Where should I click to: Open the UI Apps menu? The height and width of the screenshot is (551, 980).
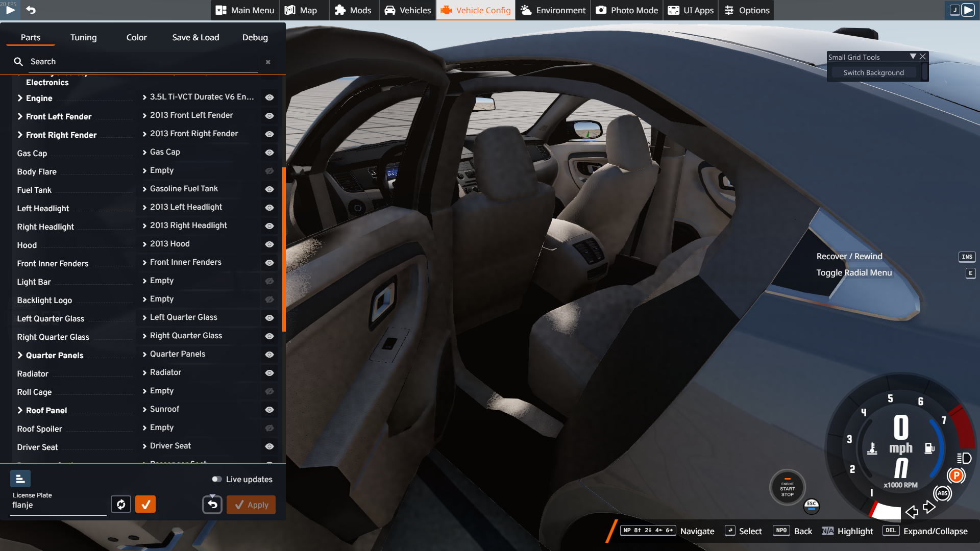[x=691, y=10]
